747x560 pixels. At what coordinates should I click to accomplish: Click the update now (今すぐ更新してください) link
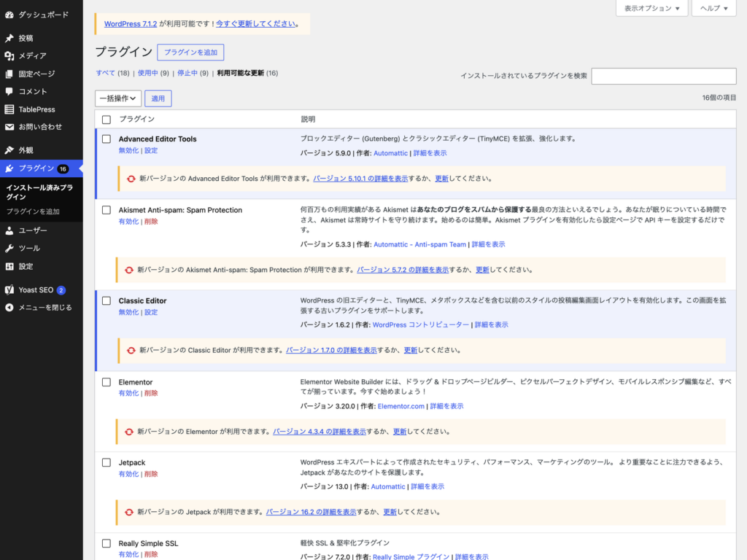[255, 24]
